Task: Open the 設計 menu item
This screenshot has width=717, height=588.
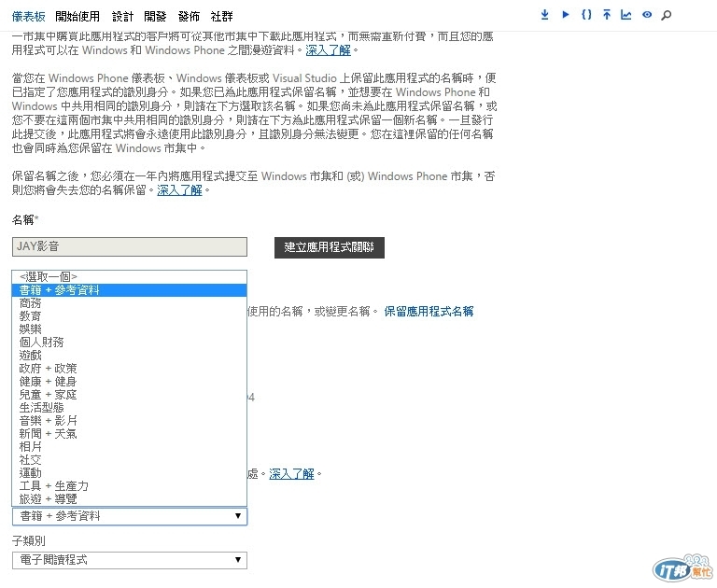Action: [123, 17]
